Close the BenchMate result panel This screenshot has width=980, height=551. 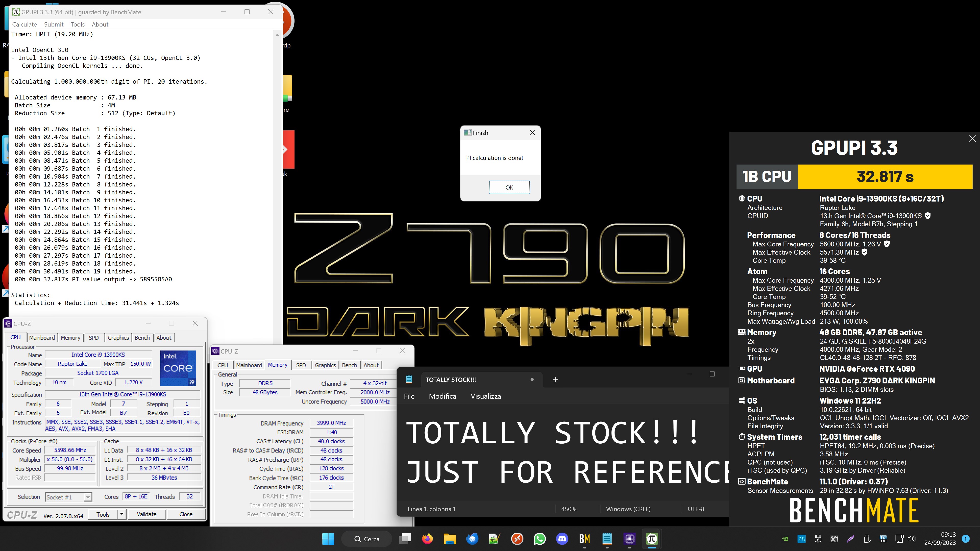coord(972,139)
